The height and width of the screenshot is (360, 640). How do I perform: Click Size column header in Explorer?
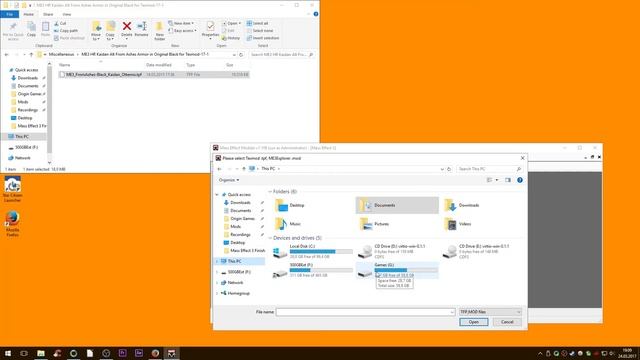point(230,65)
